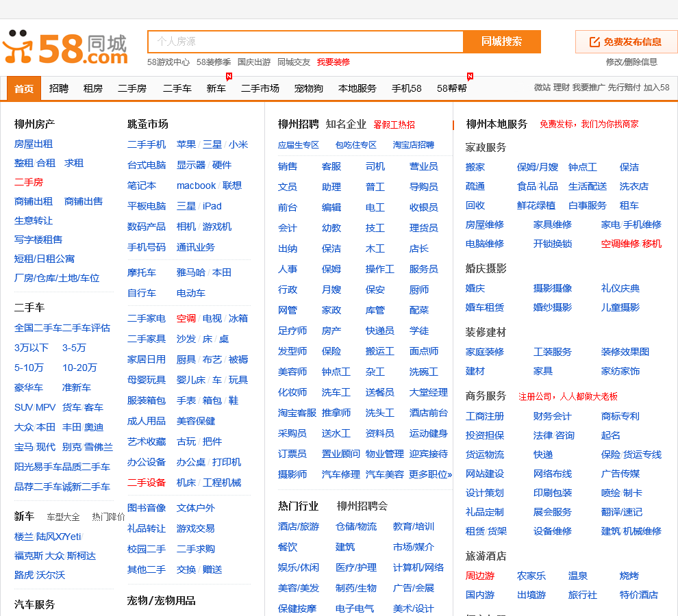678x616 pixels.
Task: Open the 58游戏中心 link
Action: point(168,62)
